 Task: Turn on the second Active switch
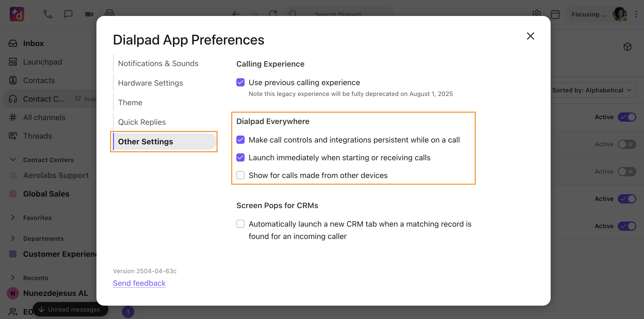click(627, 144)
